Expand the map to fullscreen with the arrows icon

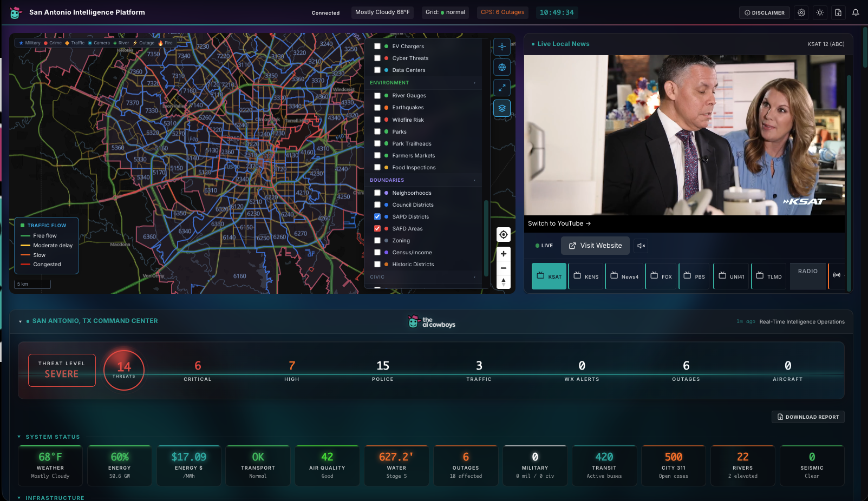[502, 88]
